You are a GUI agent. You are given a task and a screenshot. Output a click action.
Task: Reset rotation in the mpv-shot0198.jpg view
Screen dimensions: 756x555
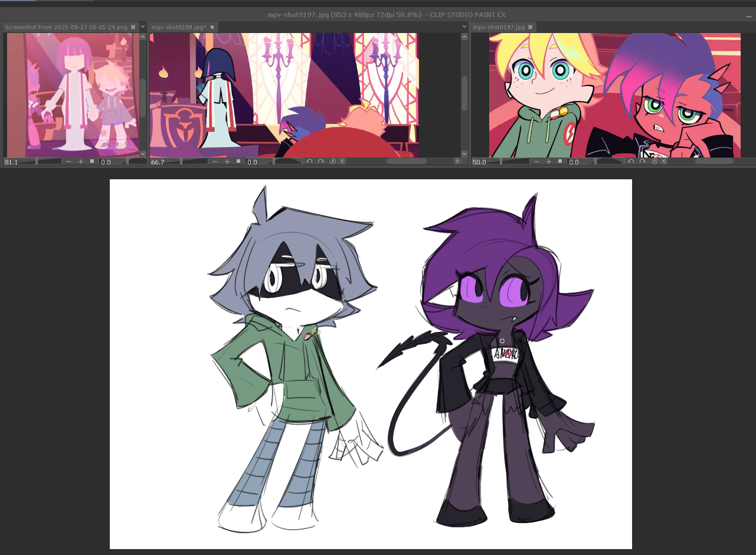point(332,161)
